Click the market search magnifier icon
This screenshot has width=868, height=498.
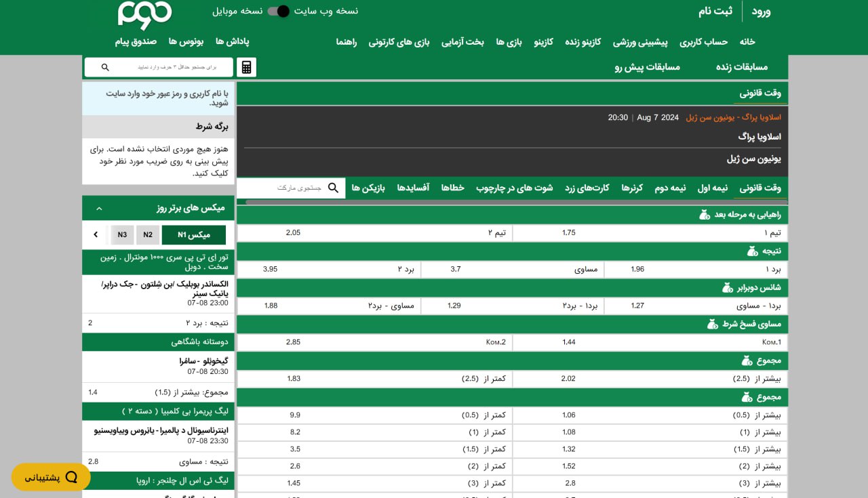click(x=333, y=188)
